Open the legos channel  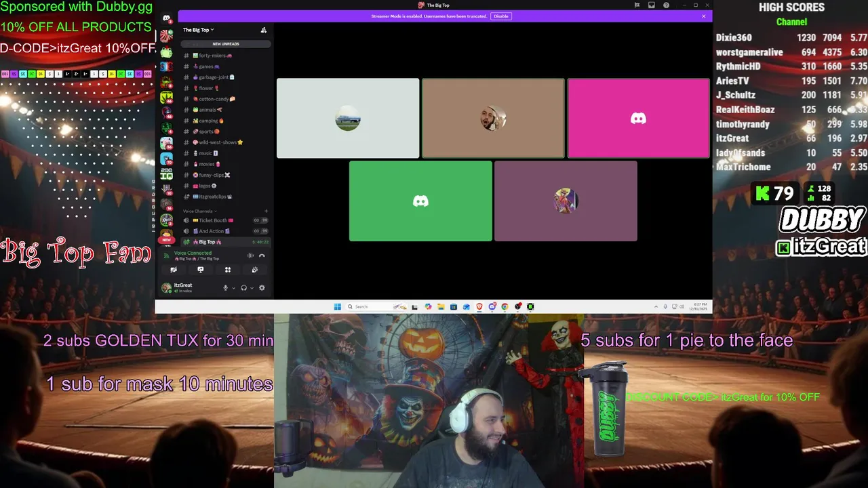[225, 186]
